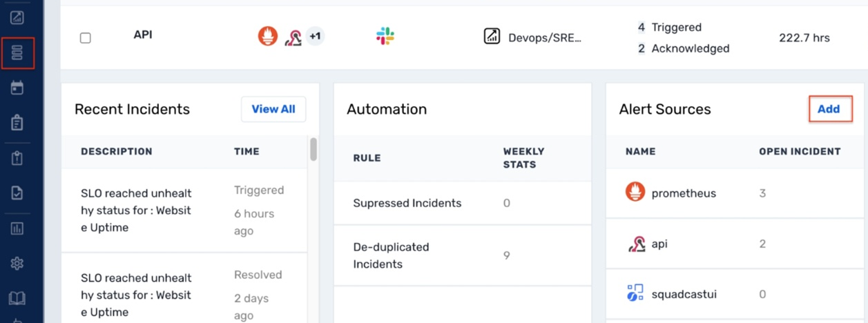Click the Slack icon in API row
Viewport: 868px width, 323px height.
click(x=385, y=37)
